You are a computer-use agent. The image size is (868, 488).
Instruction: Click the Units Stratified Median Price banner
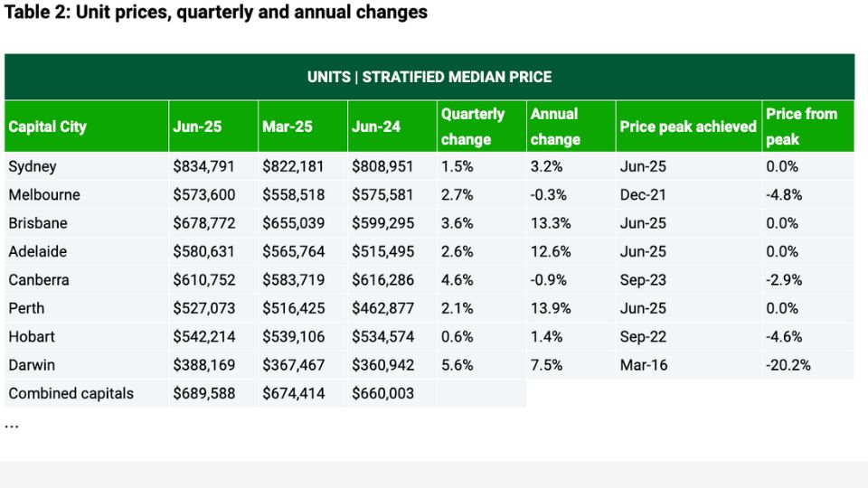(429, 77)
